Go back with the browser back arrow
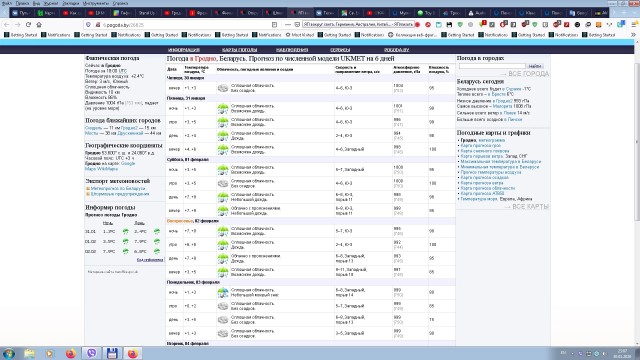The height and width of the screenshot is (360, 640). [x=7, y=25]
